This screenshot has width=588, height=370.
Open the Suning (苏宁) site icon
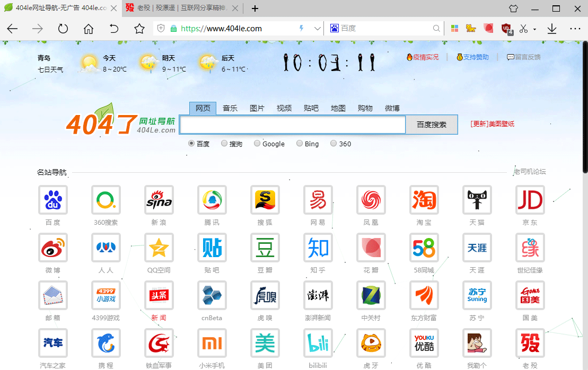(477, 295)
